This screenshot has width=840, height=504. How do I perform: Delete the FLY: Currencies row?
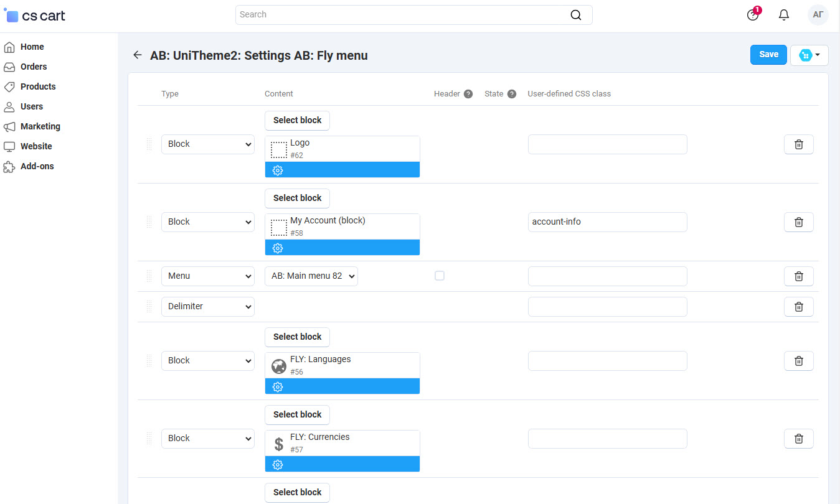(x=799, y=439)
